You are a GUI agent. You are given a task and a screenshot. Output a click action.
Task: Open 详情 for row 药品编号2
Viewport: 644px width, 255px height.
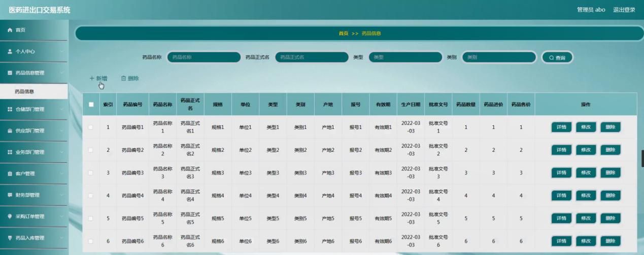pos(561,150)
